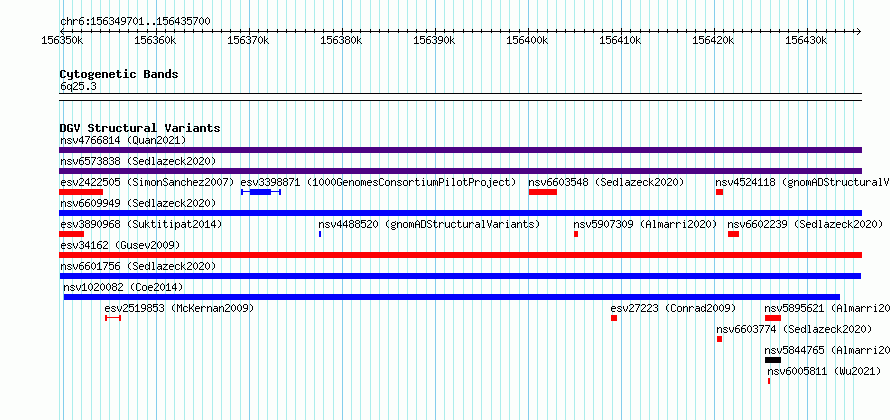Open the nsv6601756 (Sedlazeck2020) label
Screen dimensions: 890x420
click(x=138, y=266)
